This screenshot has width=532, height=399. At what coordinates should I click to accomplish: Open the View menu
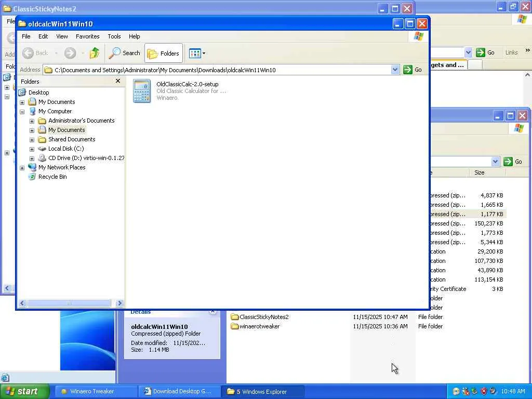pos(62,36)
